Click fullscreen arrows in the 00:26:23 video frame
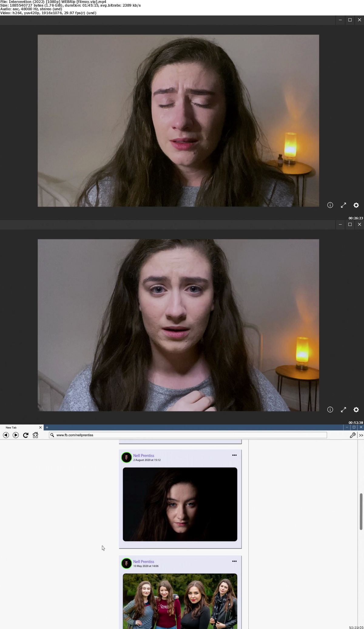Image resolution: width=364 pixels, height=629 pixels. (x=343, y=205)
